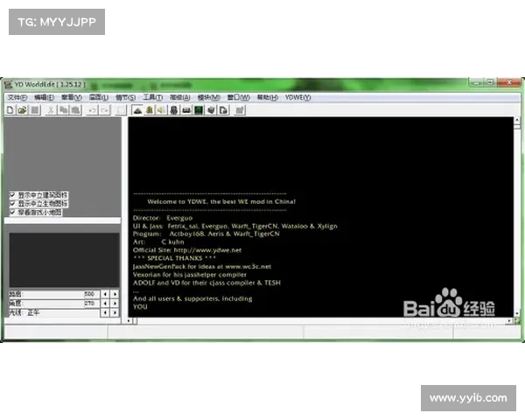Click the Cut scissors icon
The width and height of the screenshot is (525, 420).
pyautogui.click(x=51, y=110)
